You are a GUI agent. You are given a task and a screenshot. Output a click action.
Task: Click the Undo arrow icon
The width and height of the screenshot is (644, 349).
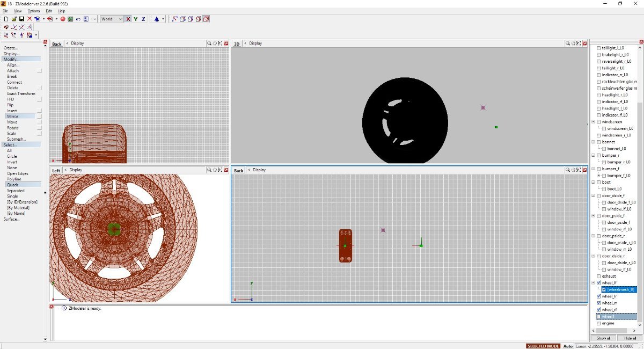click(78, 19)
